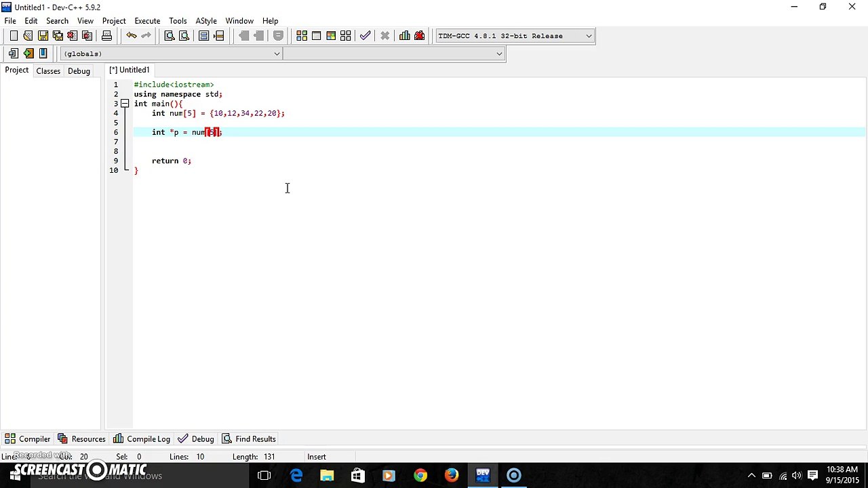Click the 'using namespace std;' line
Screen dimensions: 868x488
[x=178, y=94]
